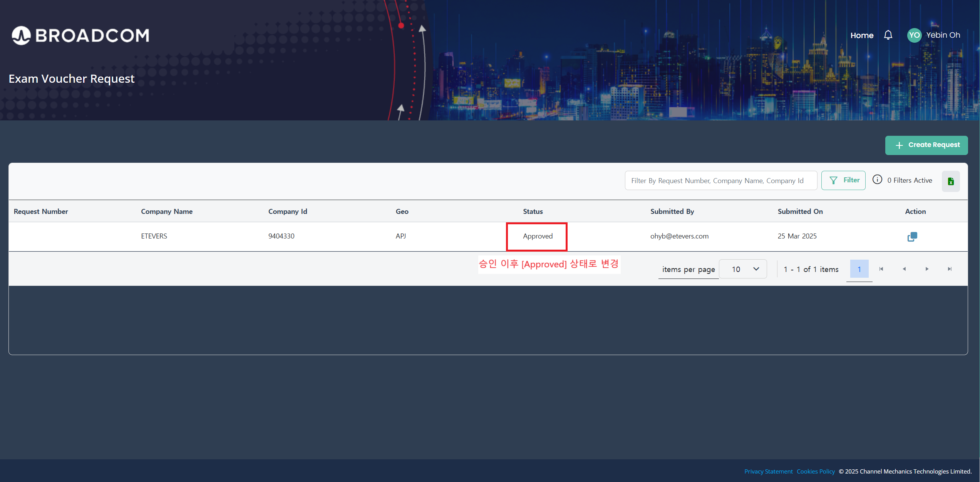980x482 pixels.
Task: Go to first page arrow
Action: tap(881, 269)
